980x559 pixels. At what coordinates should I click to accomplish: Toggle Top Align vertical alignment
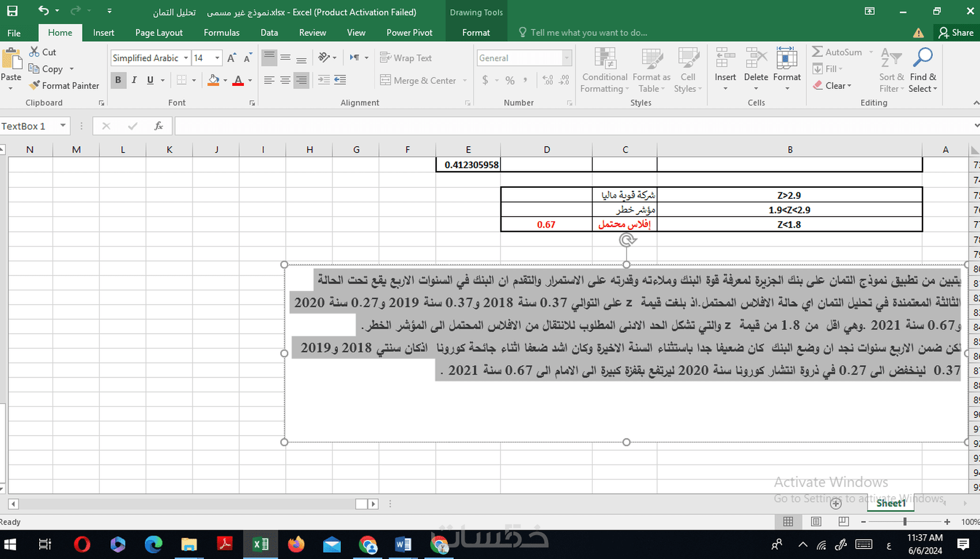click(269, 58)
